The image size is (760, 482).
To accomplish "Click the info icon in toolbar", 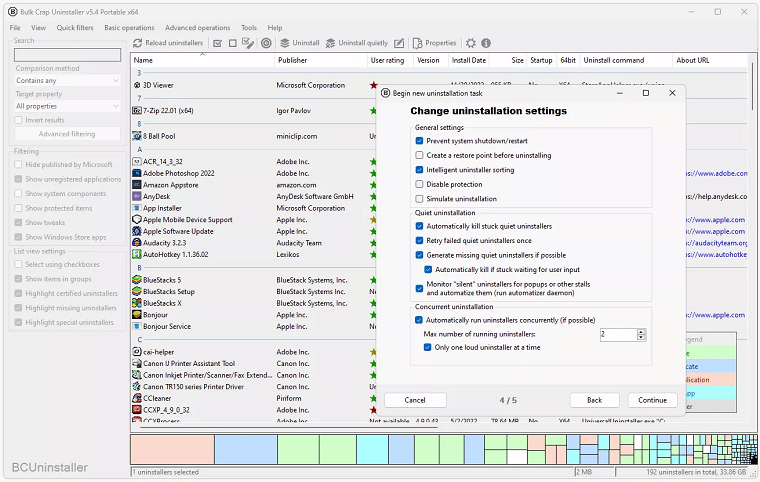I will click(x=486, y=43).
